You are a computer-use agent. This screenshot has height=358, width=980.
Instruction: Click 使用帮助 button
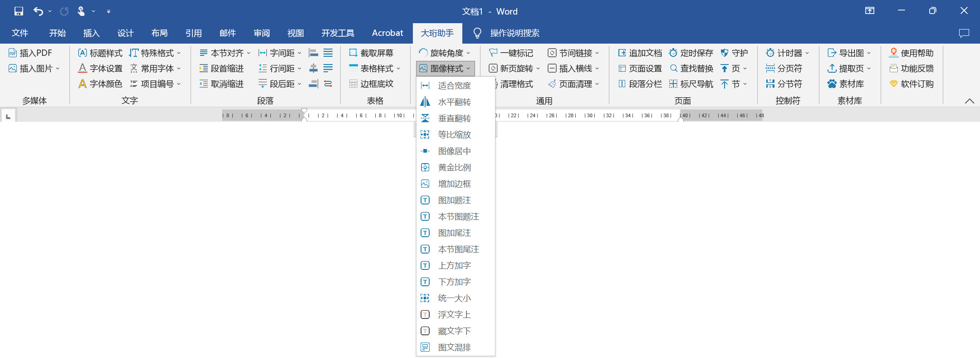coord(911,53)
